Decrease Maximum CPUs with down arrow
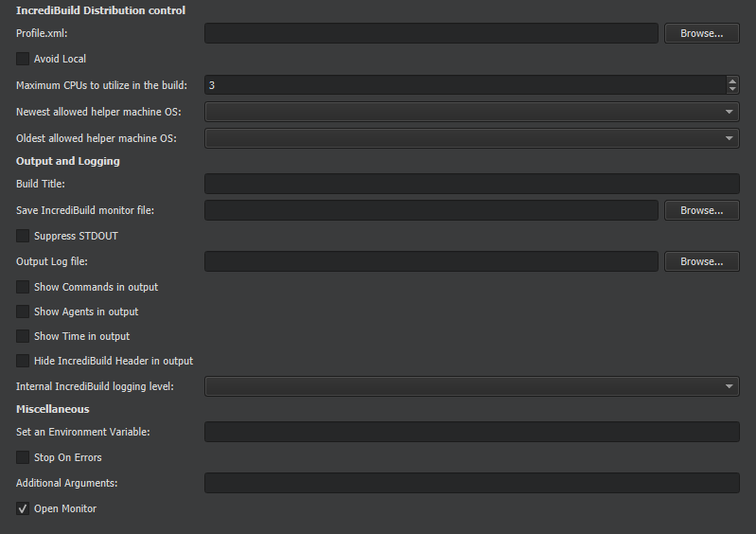Image resolution: width=756 pixels, height=534 pixels. tap(732, 90)
